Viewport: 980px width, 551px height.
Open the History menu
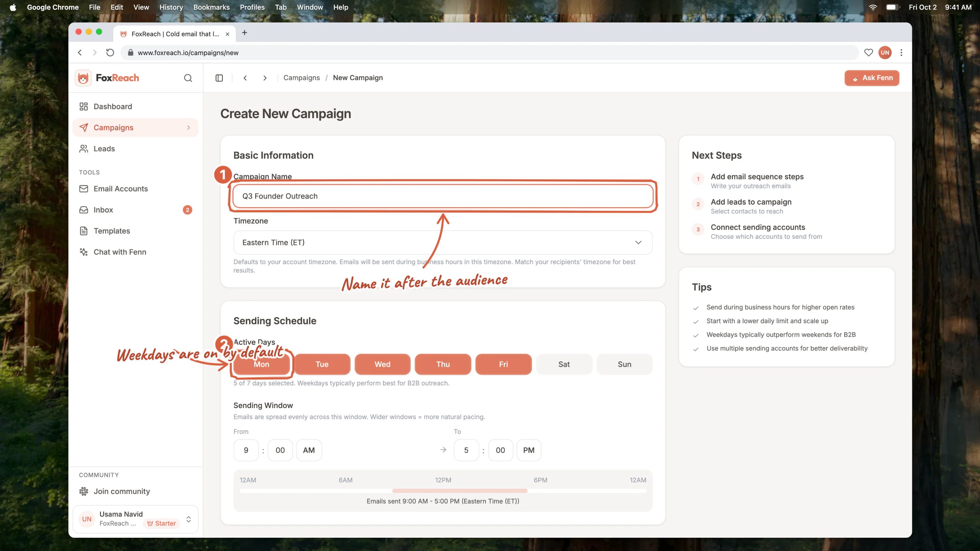point(171,7)
